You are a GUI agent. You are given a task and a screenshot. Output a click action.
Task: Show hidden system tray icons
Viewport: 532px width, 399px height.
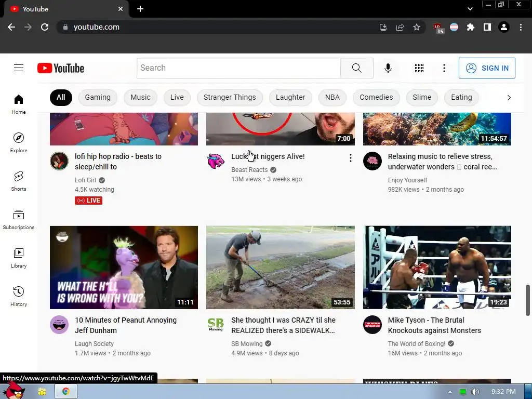coord(450,392)
